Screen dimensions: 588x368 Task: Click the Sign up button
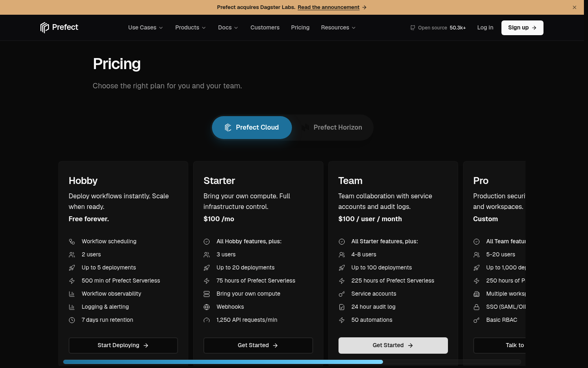tap(522, 28)
